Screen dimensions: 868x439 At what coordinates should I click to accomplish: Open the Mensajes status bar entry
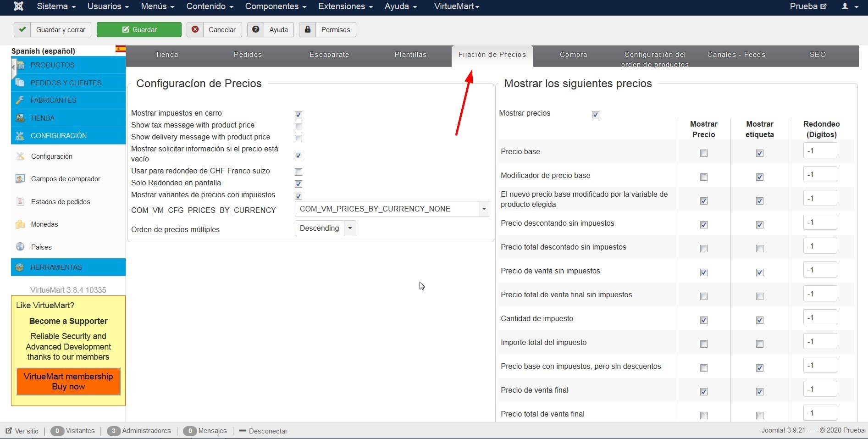point(205,431)
